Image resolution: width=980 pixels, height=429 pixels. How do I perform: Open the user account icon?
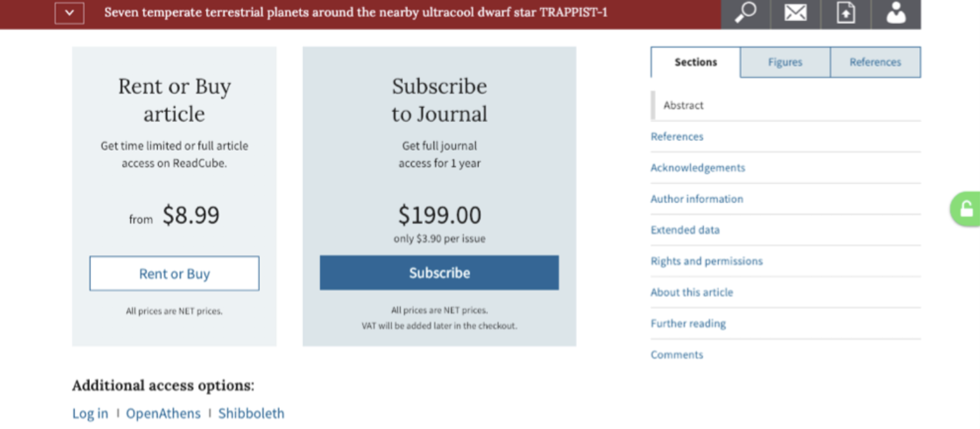coord(896,13)
